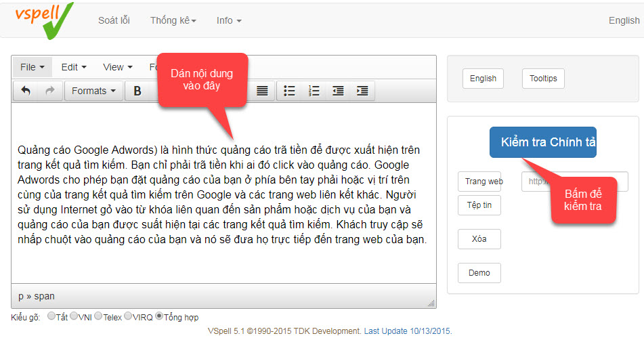The width and height of the screenshot is (644, 338).
Task: Click the editor resize handle in the status bar
Action: 431,303
